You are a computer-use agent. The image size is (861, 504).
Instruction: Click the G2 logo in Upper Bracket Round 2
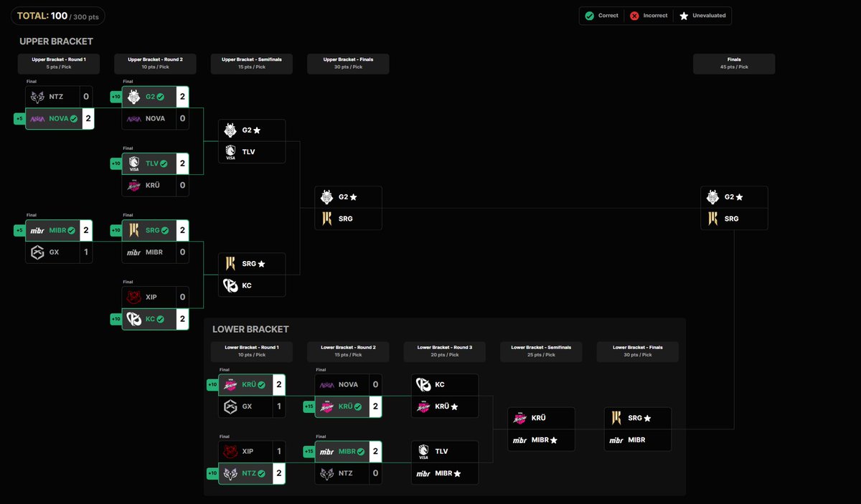pyautogui.click(x=134, y=97)
